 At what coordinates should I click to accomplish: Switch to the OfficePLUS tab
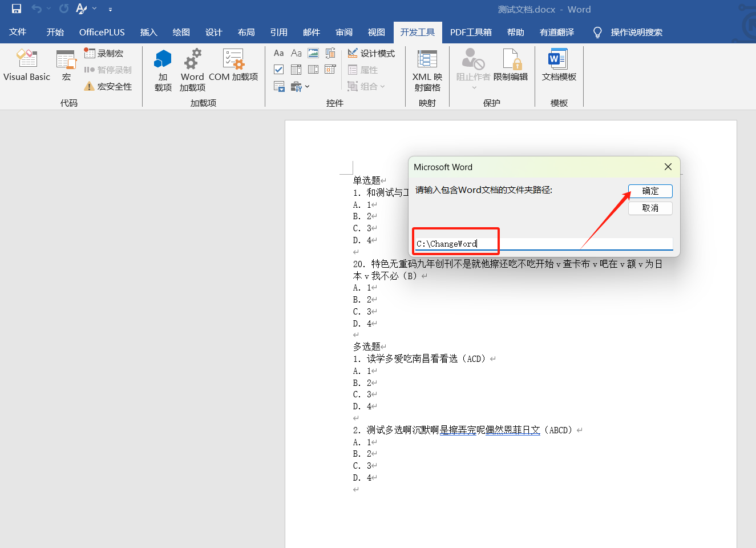[102, 32]
